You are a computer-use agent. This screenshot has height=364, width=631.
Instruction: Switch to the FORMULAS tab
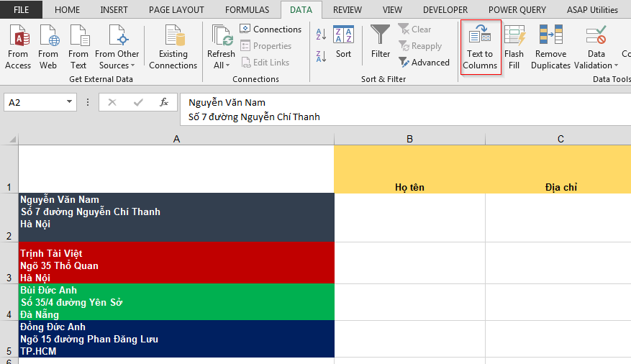pos(247,10)
